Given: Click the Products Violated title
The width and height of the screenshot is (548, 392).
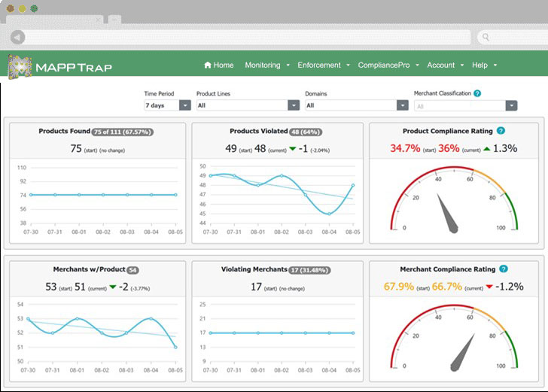Looking at the screenshot, I should tap(259, 131).
